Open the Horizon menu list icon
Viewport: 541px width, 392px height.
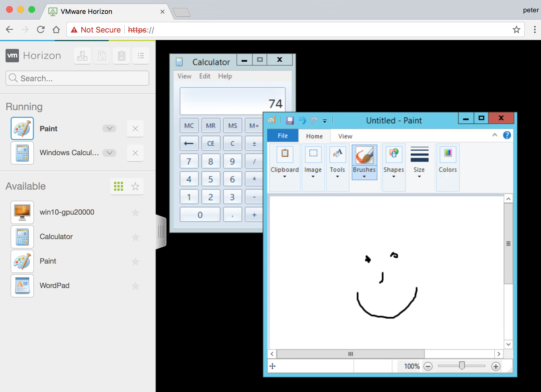point(141,56)
